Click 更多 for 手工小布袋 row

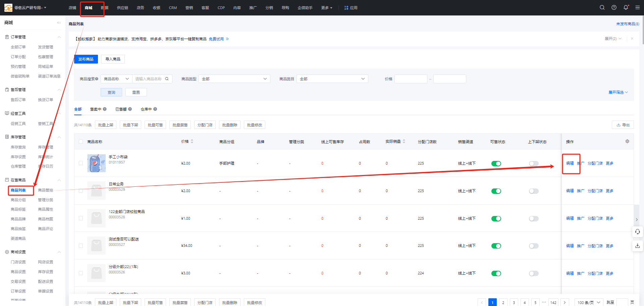click(609, 163)
